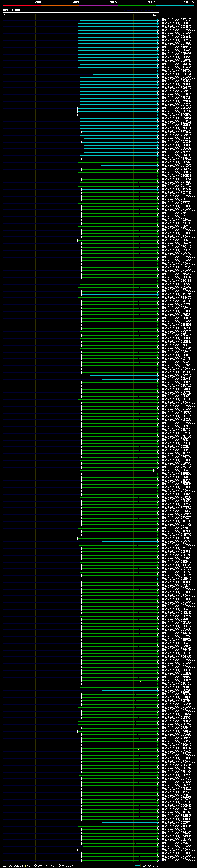Click the cyan bar for UniRef100_Q00Y46

pos(124,375)
